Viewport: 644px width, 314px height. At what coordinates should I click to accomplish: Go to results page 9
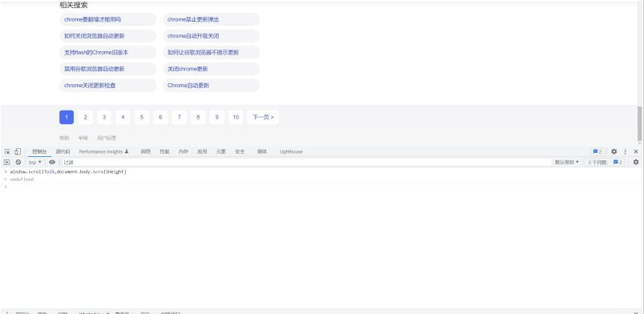[x=217, y=117]
